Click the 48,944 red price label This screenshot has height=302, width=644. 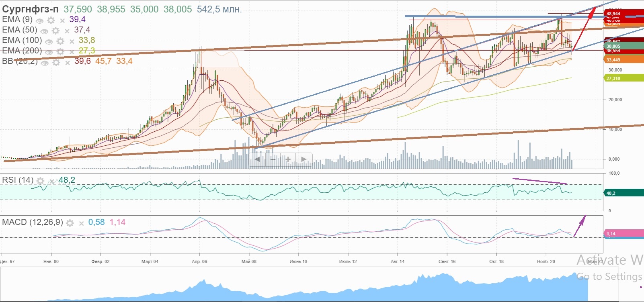[x=624, y=13]
